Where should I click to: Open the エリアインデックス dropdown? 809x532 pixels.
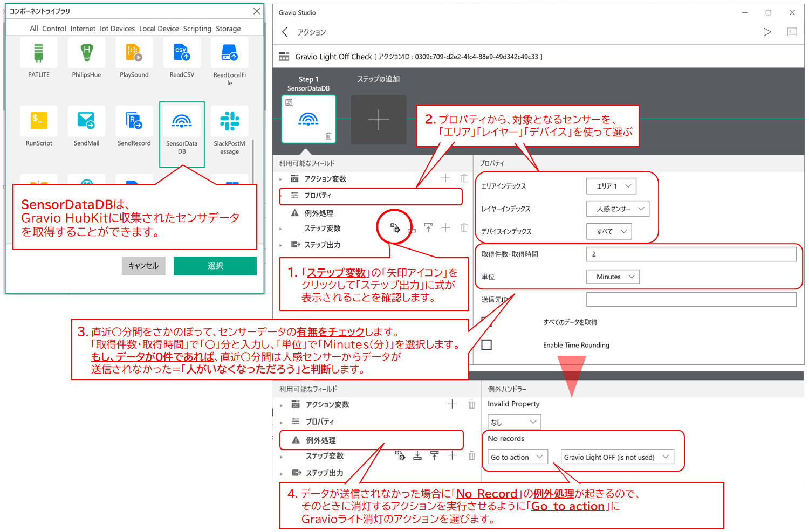tap(611, 186)
